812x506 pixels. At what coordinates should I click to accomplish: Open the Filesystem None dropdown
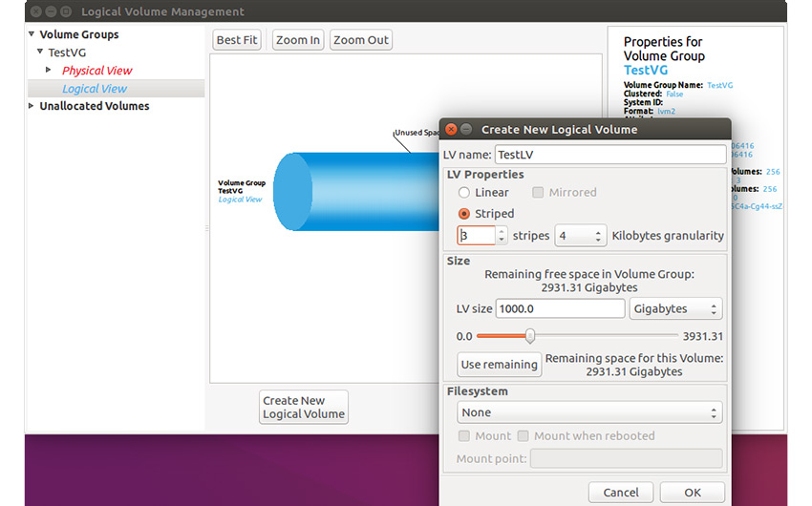tap(589, 413)
